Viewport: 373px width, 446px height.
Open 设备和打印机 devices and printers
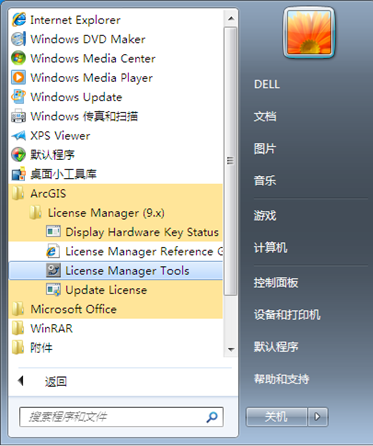[287, 315]
